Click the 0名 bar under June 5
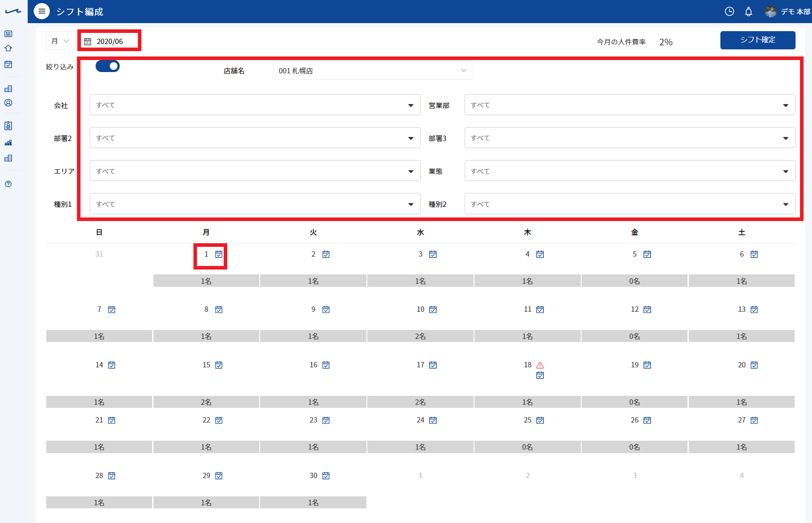 pos(635,281)
